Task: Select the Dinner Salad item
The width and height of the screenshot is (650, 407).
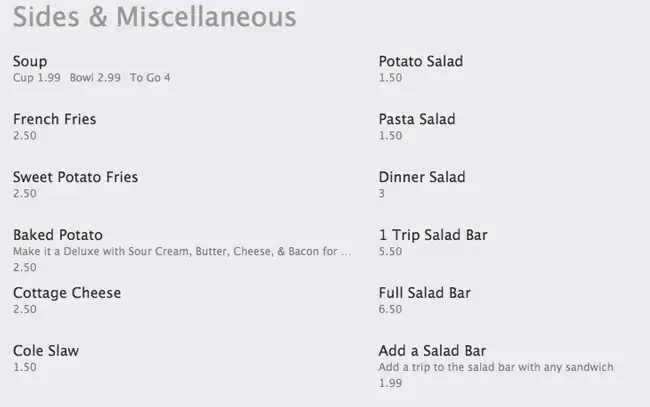Action: pos(422,177)
